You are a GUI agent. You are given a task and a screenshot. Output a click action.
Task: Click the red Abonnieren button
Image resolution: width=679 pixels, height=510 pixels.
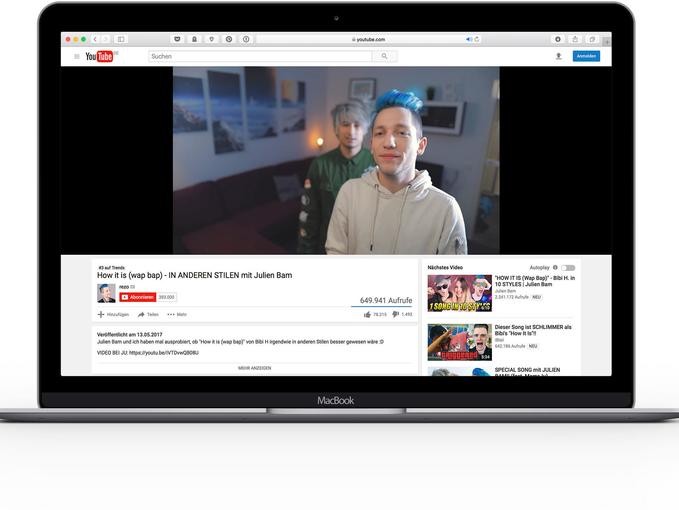click(x=138, y=297)
